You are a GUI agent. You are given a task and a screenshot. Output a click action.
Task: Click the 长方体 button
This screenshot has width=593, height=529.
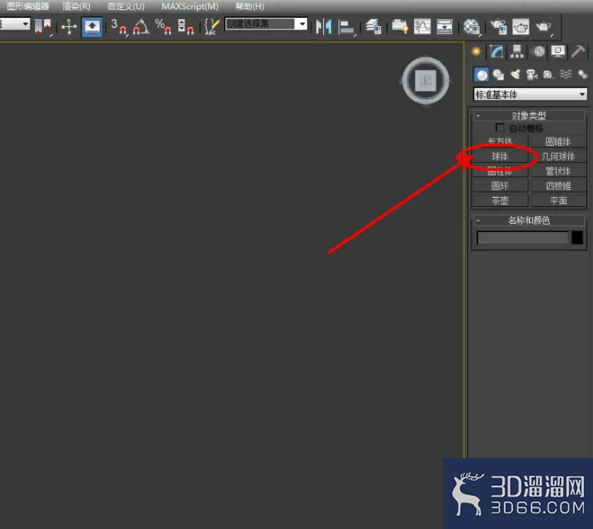[500, 141]
